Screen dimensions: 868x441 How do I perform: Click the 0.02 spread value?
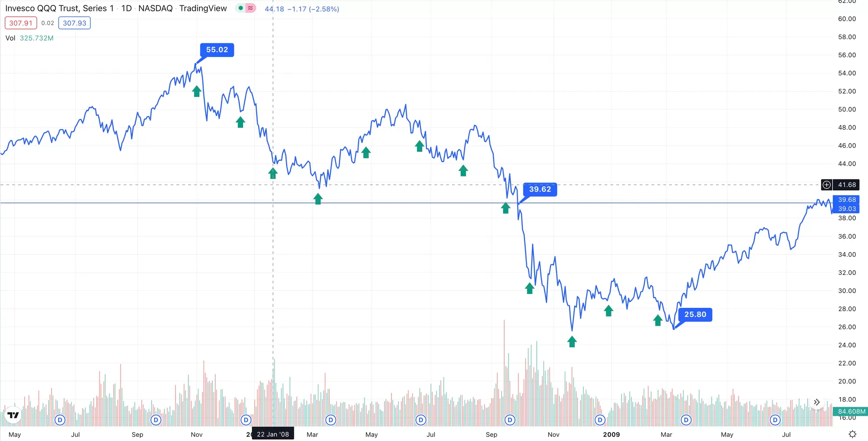click(x=48, y=23)
